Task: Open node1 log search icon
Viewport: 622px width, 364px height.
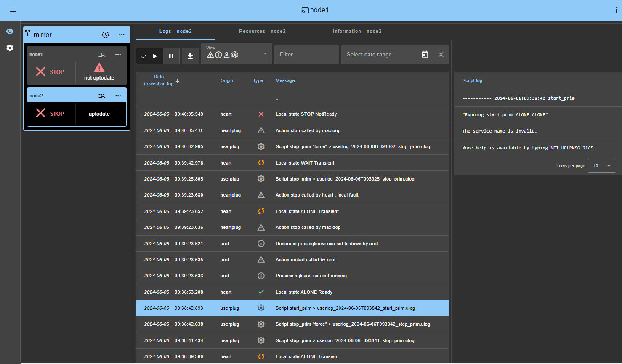Action: (102, 55)
